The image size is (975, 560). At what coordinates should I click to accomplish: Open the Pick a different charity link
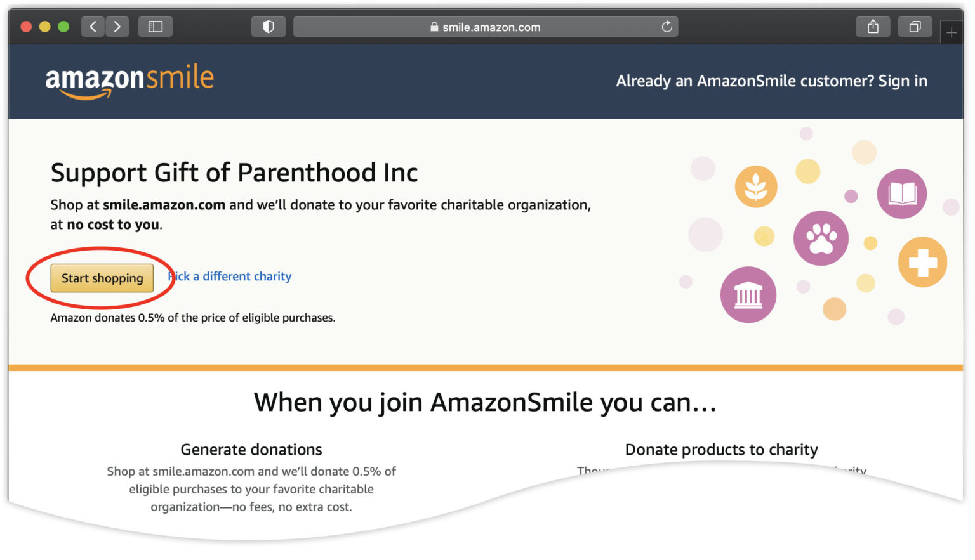coord(229,276)
